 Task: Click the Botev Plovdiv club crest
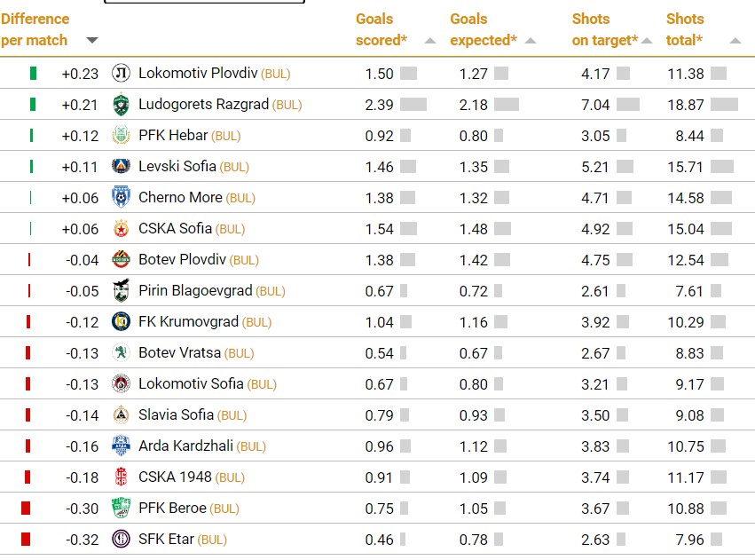(x=121, y=259)
